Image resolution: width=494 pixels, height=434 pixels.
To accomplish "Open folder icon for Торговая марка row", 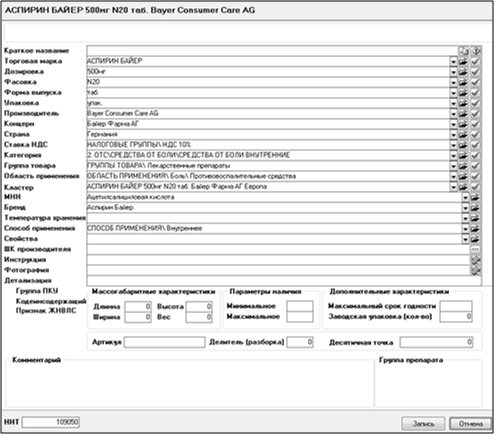I will [463, 61].
